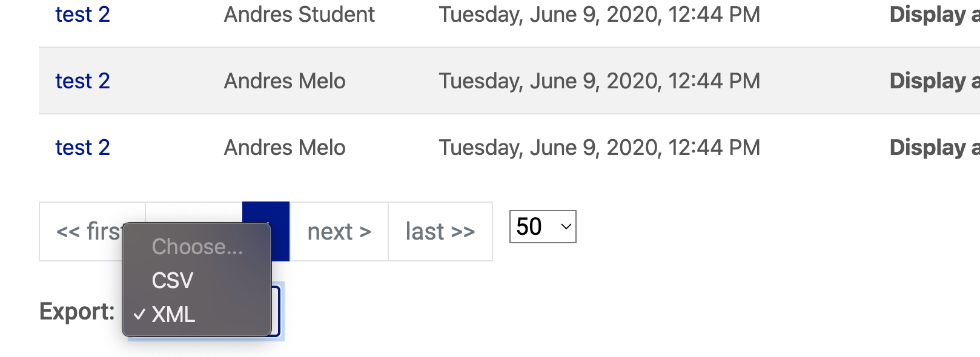Image resolution: width=980 pixels, height=357 pixels.
Task: Jump to the last page
Action: (x=440, y=232)
